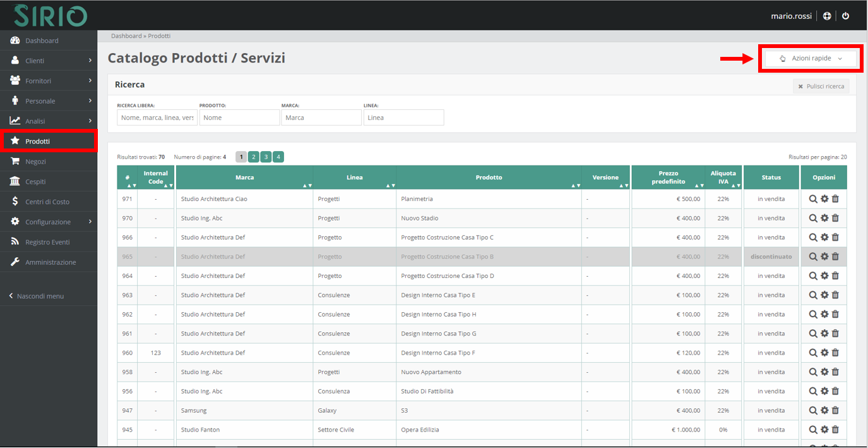Click magnifier icon for discontinued product 965
Image resolution: width=868 pixels, height=448 pixels.
tap(813, 257)
